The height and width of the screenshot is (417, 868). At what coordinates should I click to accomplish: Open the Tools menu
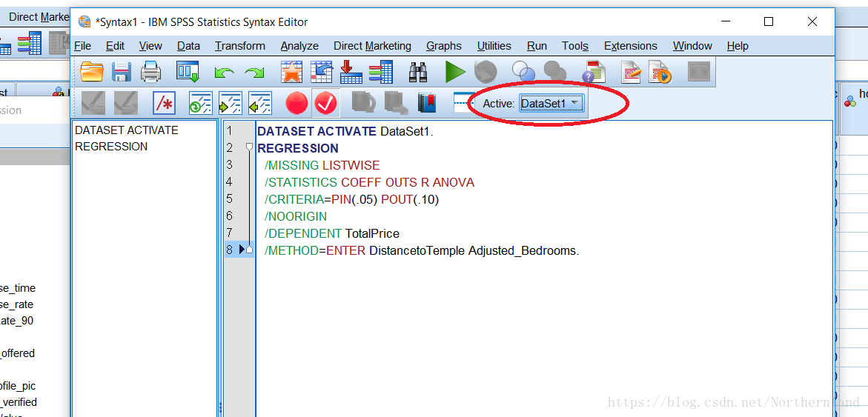pos(575,46)
